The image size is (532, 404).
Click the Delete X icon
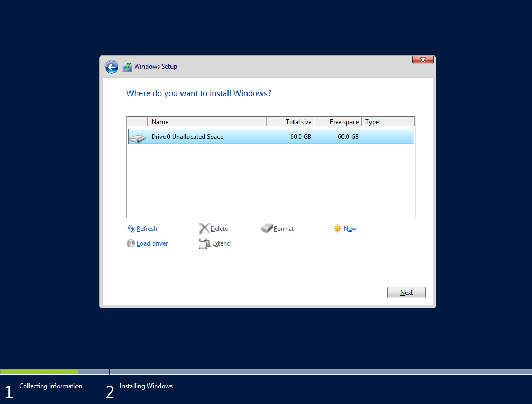click(x=204, y=229)
